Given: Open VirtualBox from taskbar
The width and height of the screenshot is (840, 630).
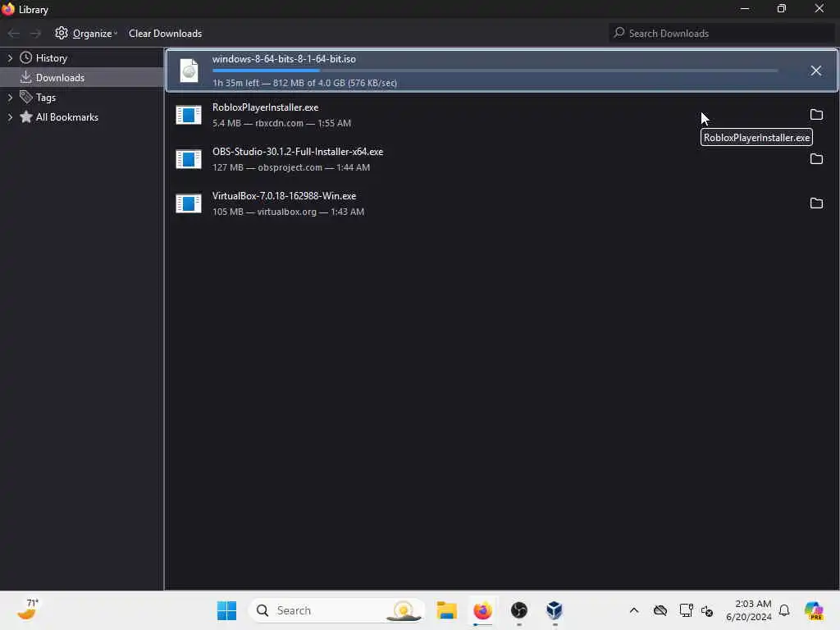Looking at the screenshot, I should coord(555,610).
